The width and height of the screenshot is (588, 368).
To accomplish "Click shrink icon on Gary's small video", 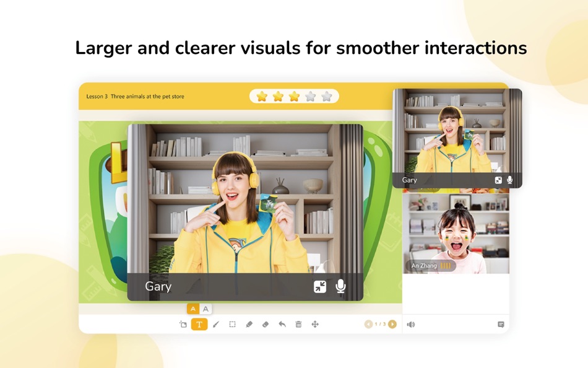I will (x=498, y=180).
